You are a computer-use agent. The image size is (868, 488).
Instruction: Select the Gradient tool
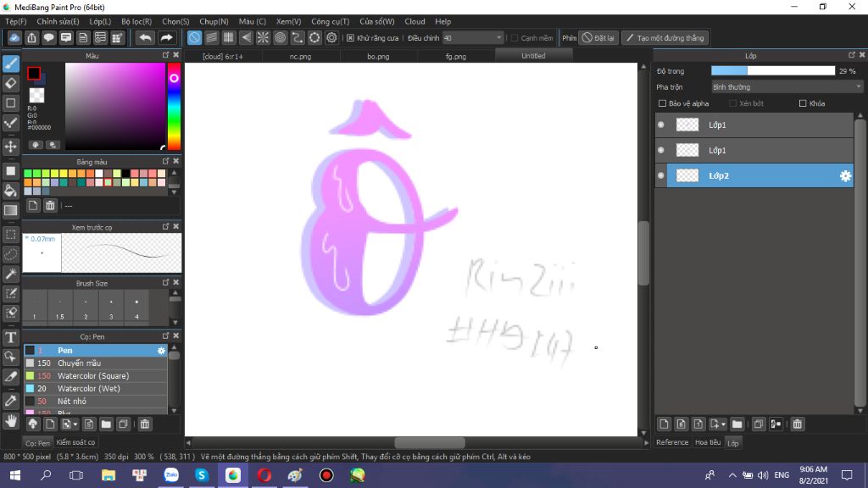[x=10, y=210]
